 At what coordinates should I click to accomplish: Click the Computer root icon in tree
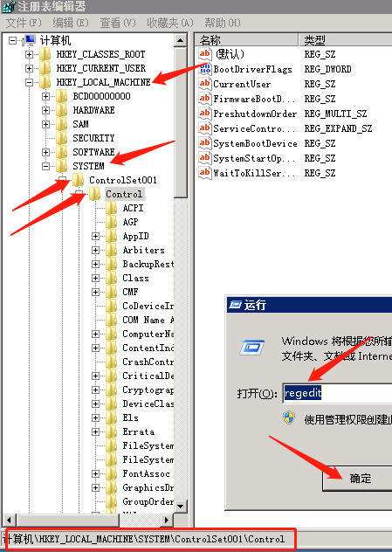(29, 40)
